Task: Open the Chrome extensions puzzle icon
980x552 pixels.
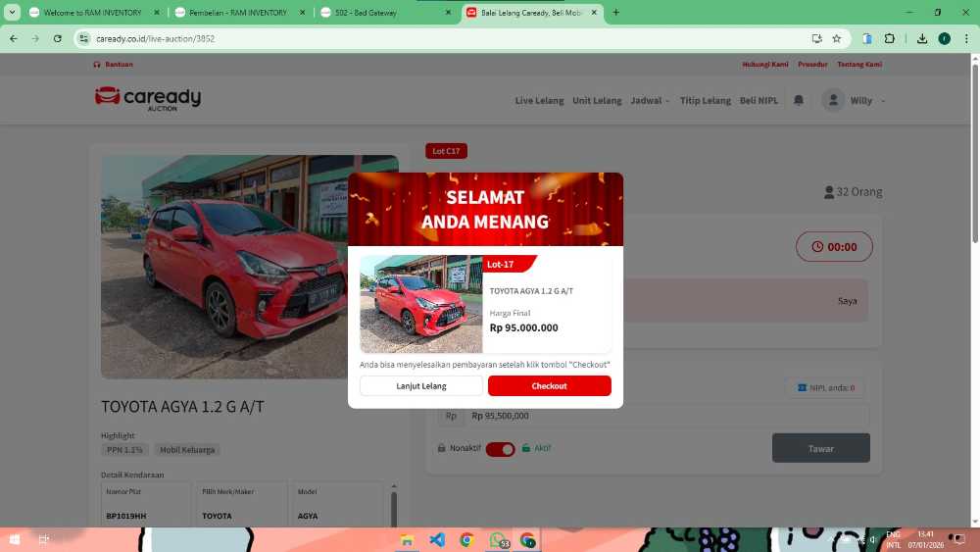Action: 890,38
